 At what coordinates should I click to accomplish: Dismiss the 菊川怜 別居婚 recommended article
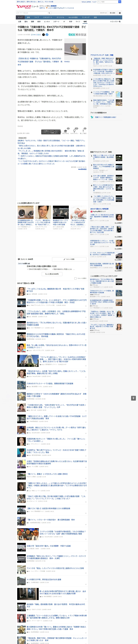86,295
